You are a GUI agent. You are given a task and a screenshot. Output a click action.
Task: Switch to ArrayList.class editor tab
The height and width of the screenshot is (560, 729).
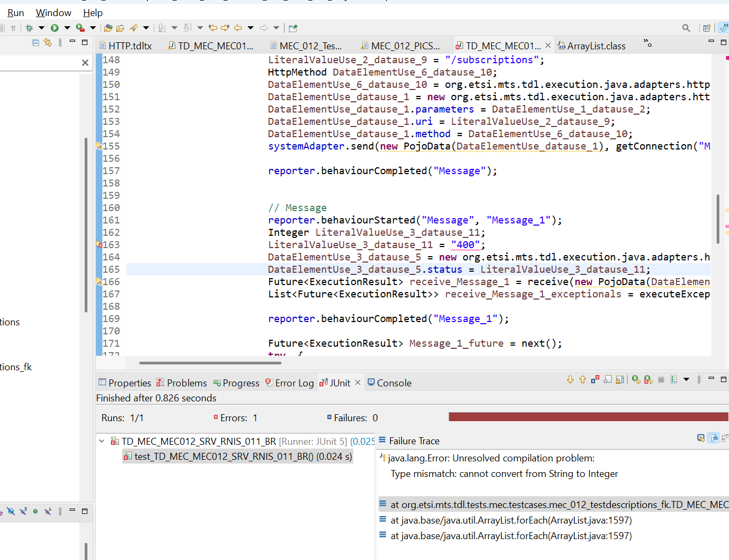592,46
